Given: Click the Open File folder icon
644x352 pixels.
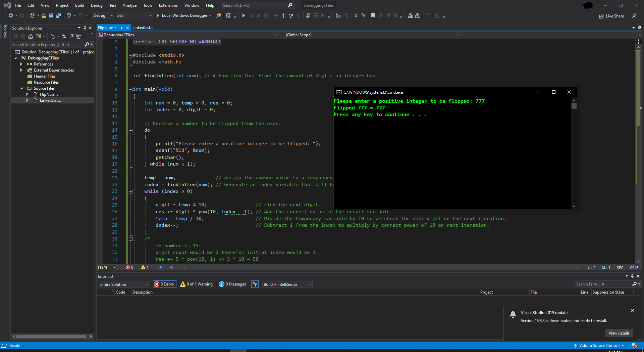Looking at the screenshot, I should point(44,15).
